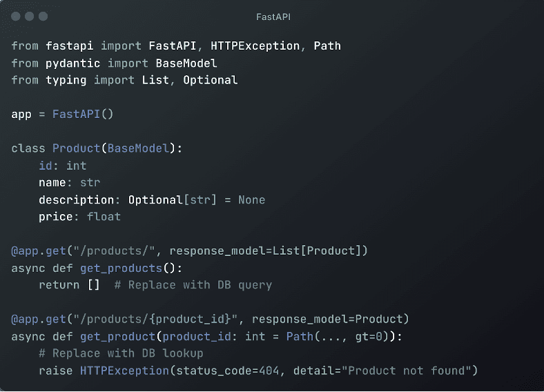Click the get_products function name
Screen dimensions: 544x392
pyautogui.click(x=121, y=268)
